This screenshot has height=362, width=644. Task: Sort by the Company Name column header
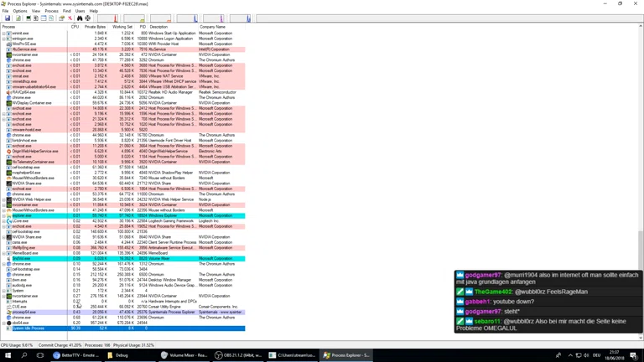212,27
